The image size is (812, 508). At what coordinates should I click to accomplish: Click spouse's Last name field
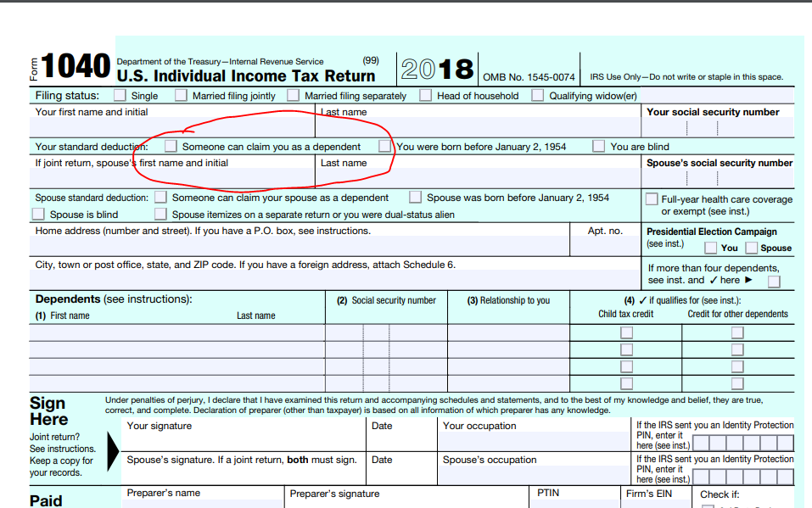478,178
